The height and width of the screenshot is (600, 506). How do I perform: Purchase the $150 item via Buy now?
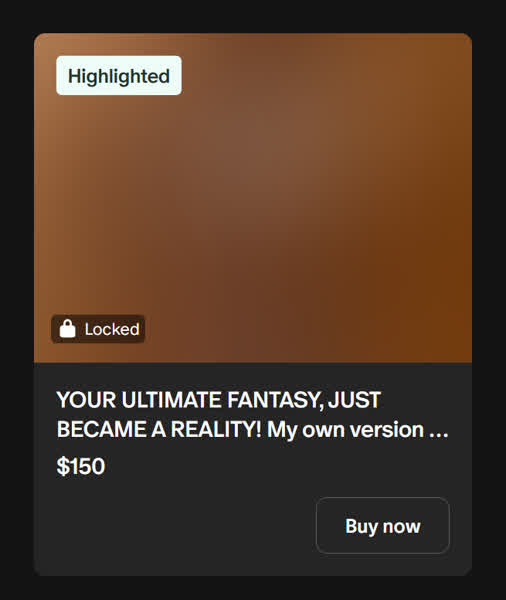tap(383, 525)
